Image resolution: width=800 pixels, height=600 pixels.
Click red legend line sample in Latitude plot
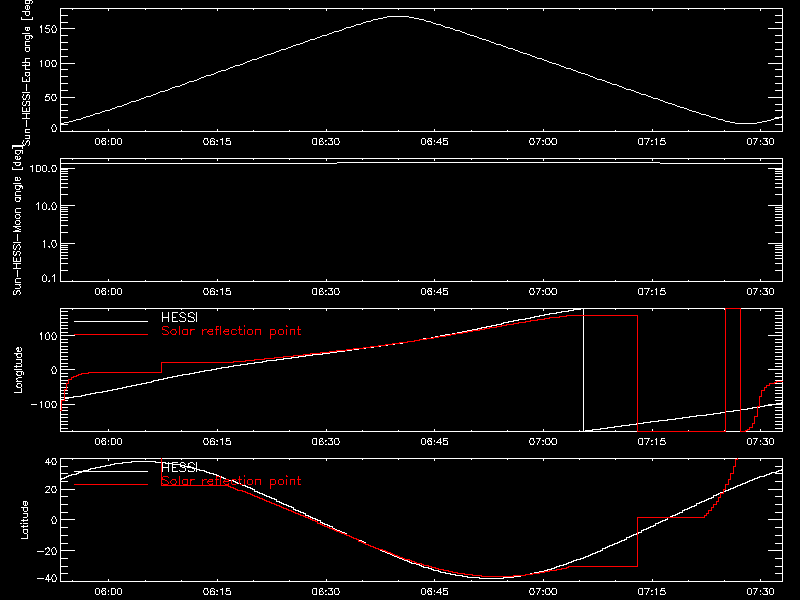coord(111,484)
